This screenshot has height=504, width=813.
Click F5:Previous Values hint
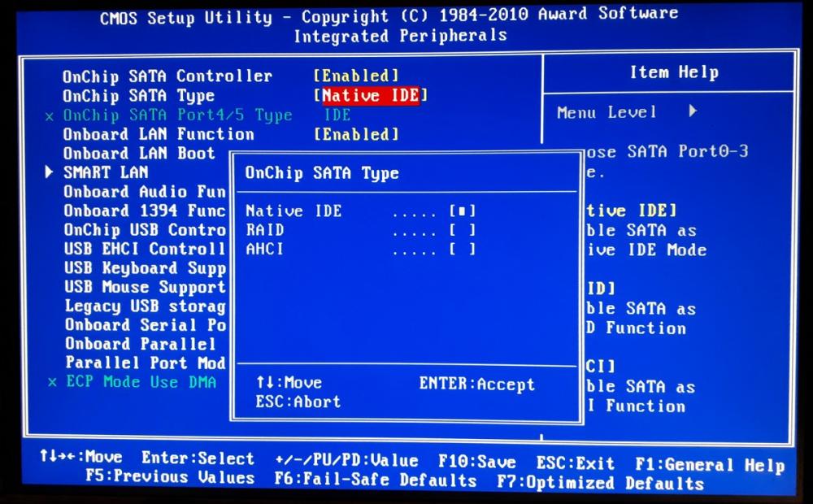tap(170, 476)
